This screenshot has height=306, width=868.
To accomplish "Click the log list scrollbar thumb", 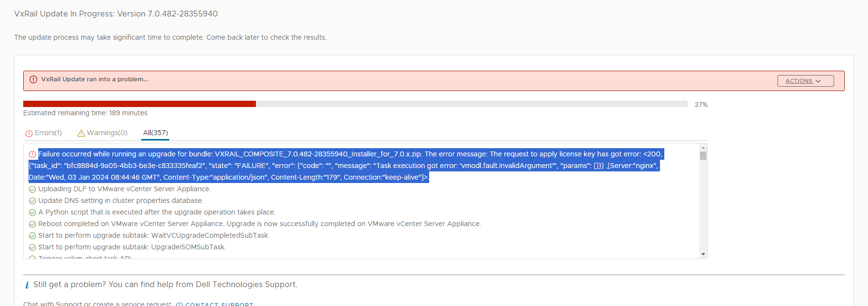I will click(703, 156).
